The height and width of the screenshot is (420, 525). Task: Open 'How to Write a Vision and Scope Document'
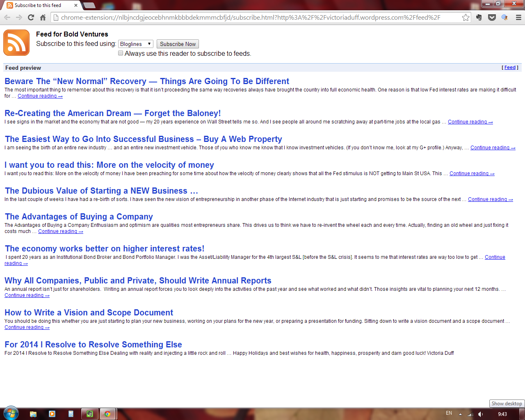(89, 313)
